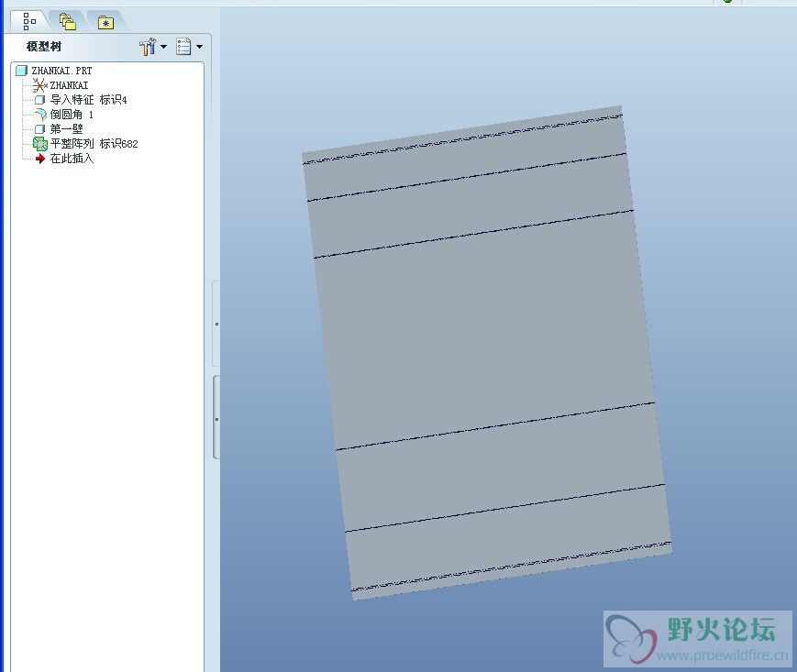This screenshot has width=797, height=672.
Task: Click the 模型树 panel title
Action: click(x=44, y=47)
